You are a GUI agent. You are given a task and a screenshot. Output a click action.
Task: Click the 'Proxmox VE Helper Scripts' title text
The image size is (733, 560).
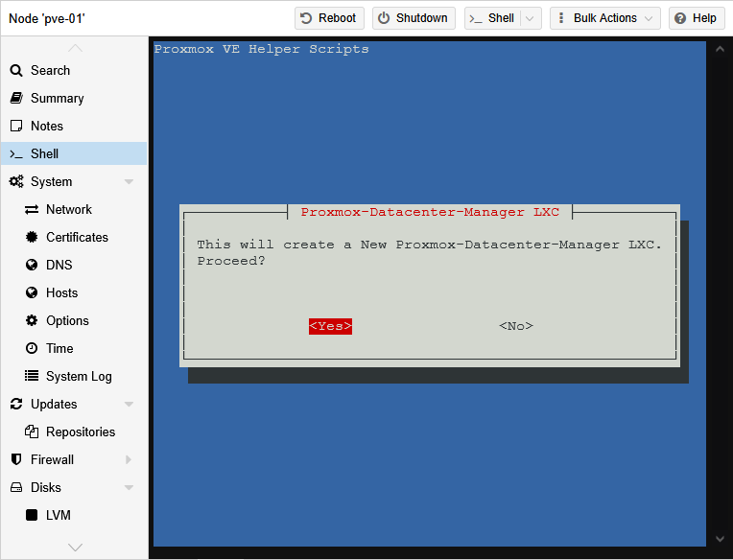click(261, 49)
